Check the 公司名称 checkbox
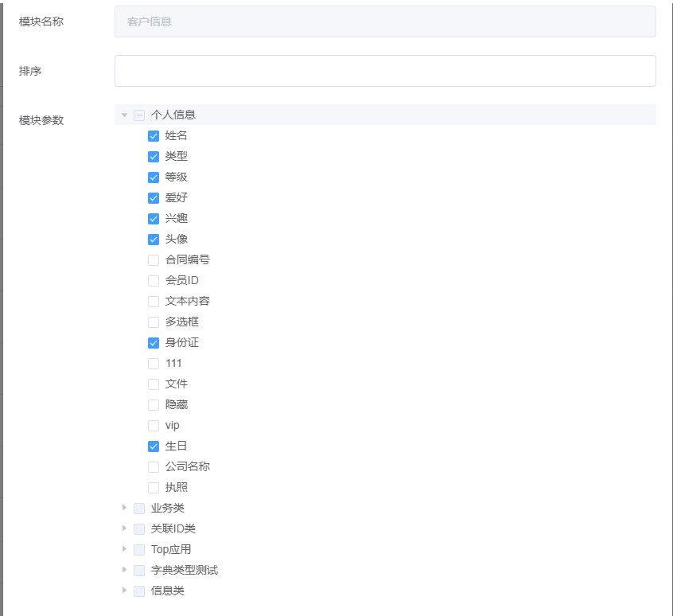The image size is (673, 616). click(154, 467)
